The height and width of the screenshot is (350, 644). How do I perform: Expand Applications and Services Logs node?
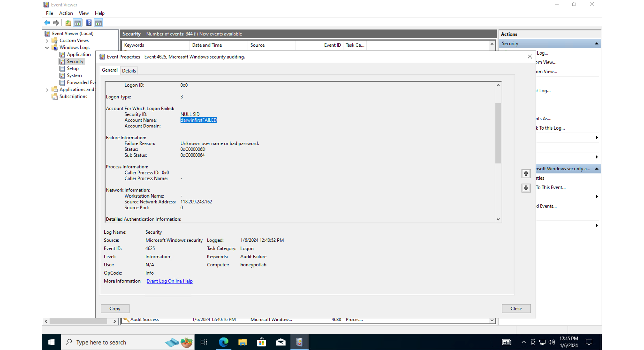[47, 90]
